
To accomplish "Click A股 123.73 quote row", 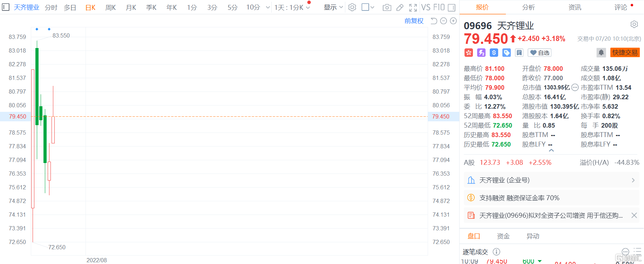I will pos(551,163).
